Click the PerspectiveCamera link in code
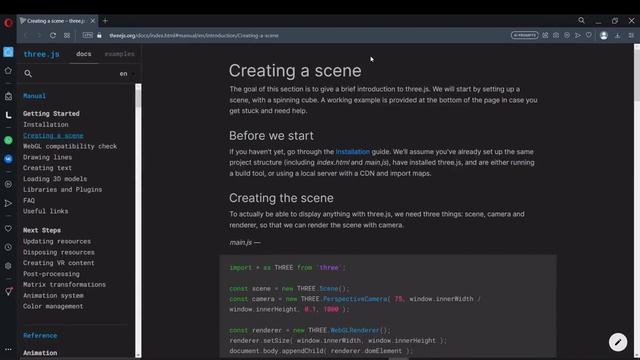Image resolution: width=640 pixels, height=360 pixels. 355,299
